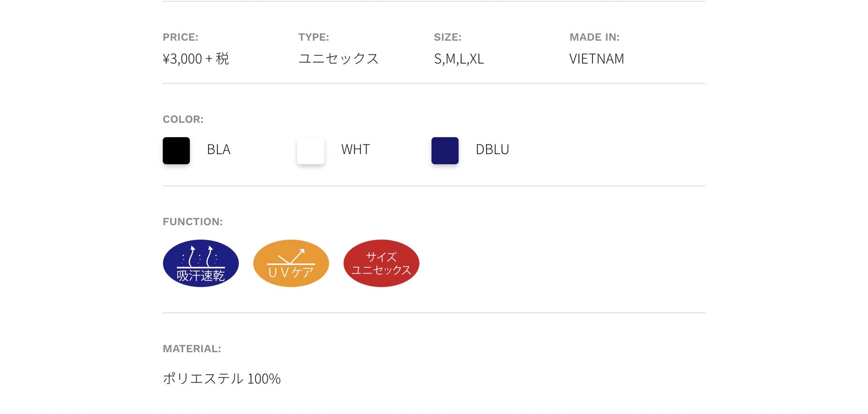
Task: Click the TYPE: heading
Action: (314, 37)
